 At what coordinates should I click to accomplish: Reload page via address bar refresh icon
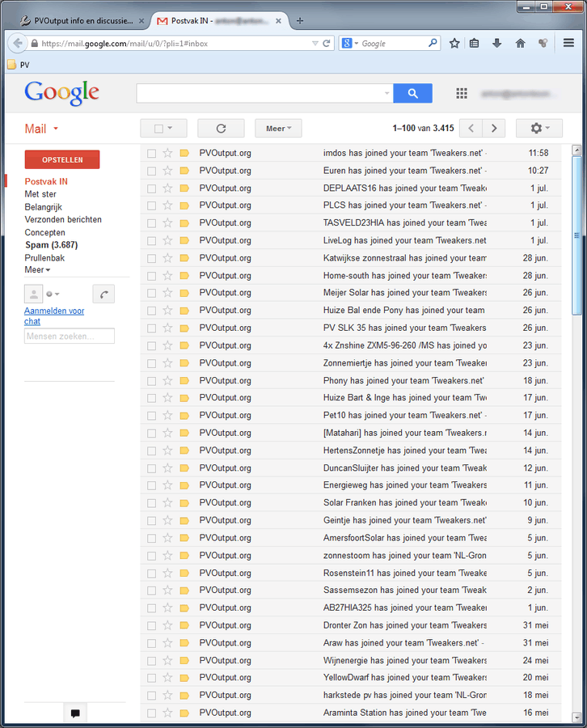click(x=326, y=43)
